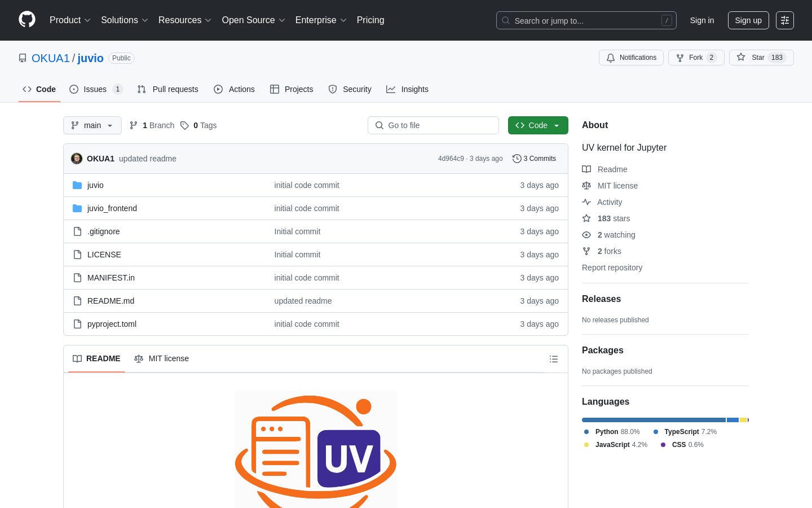Open the 4d964c9 commit hash link
Screen dimensions: 812x508
coord(451,159)
